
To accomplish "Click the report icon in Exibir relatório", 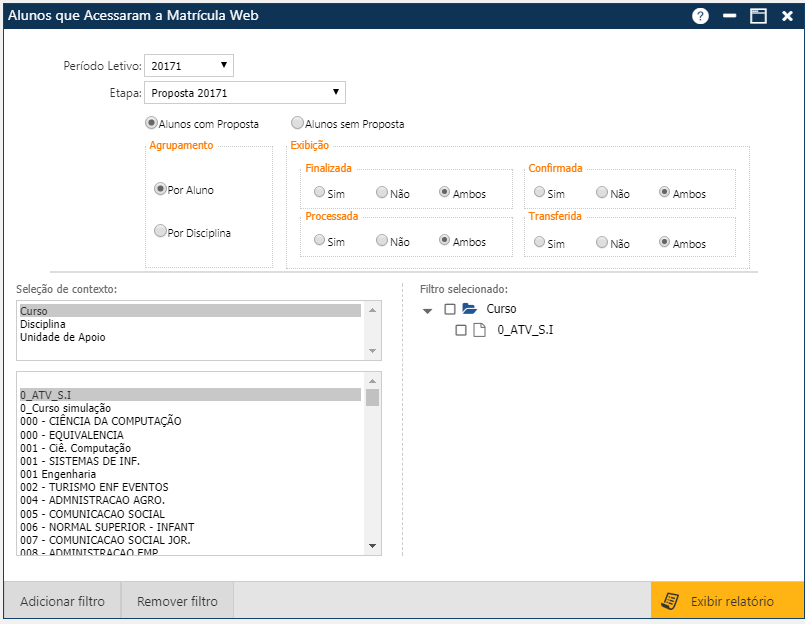I will pos(673,601).
